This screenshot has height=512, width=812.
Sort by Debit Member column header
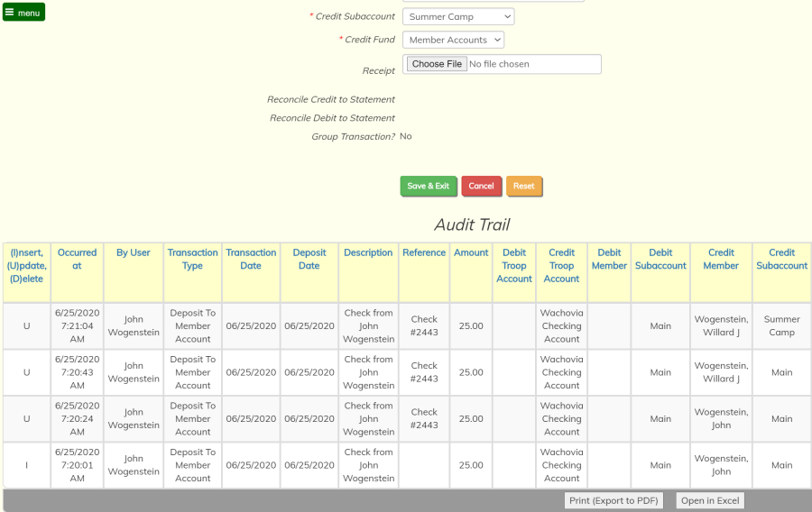[609, 259]
